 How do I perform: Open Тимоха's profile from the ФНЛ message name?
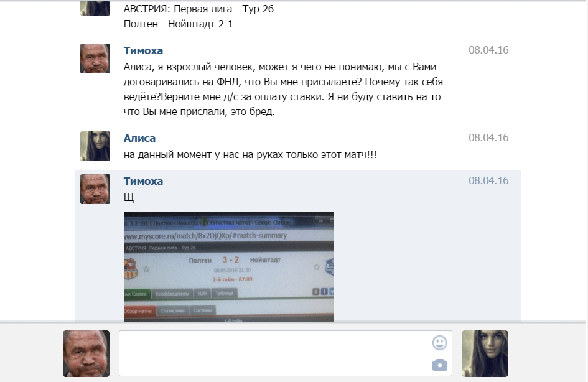tap(143, 50)
